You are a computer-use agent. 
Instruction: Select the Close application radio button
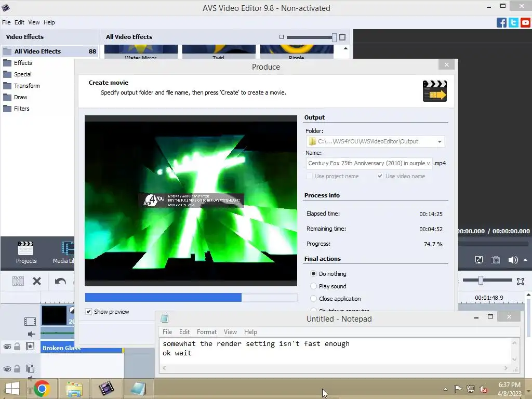[x=313, y=299]
